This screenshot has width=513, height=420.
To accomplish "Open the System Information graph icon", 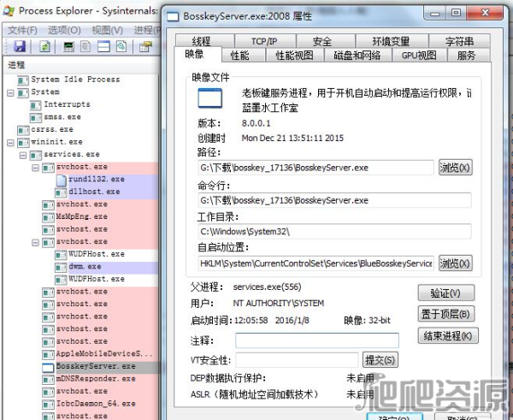I will [x=68, y=46].
